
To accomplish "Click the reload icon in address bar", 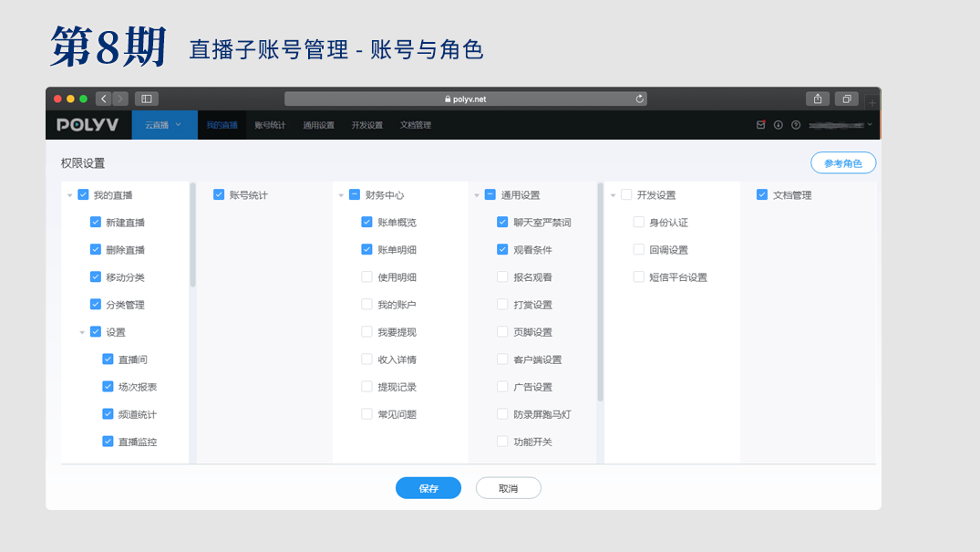I will pyautogui.click(x=640, y=99).
